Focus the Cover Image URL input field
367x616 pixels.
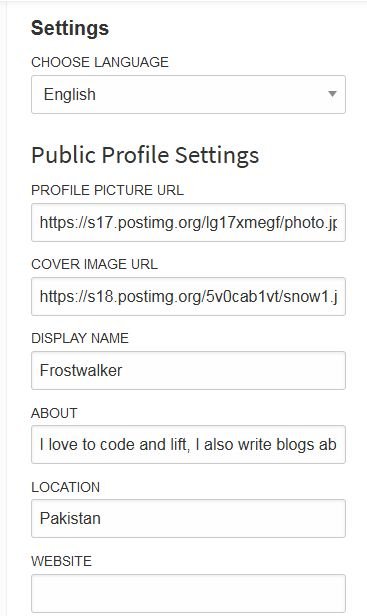point(188,296)
